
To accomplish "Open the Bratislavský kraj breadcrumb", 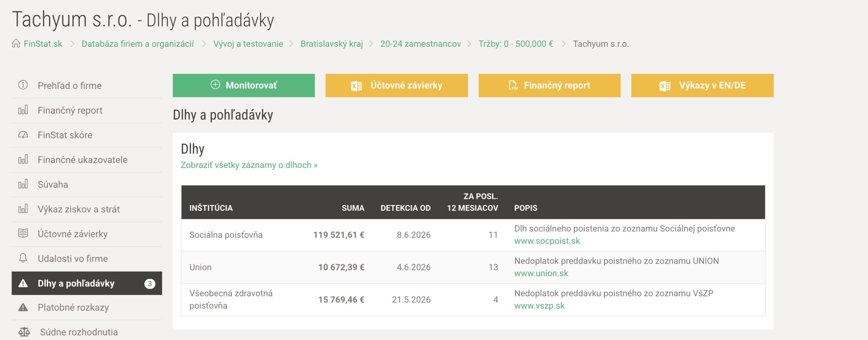I will [x=332, y=44].
